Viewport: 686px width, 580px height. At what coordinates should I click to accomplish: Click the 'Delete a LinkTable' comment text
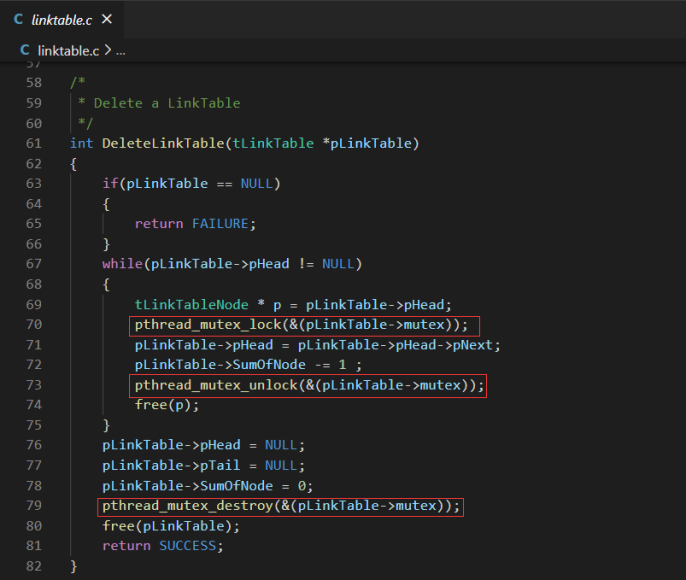(167, 103)
